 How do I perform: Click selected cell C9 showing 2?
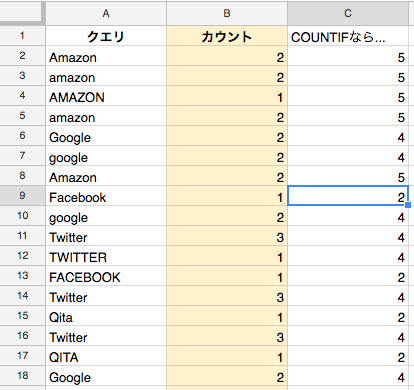348,196
